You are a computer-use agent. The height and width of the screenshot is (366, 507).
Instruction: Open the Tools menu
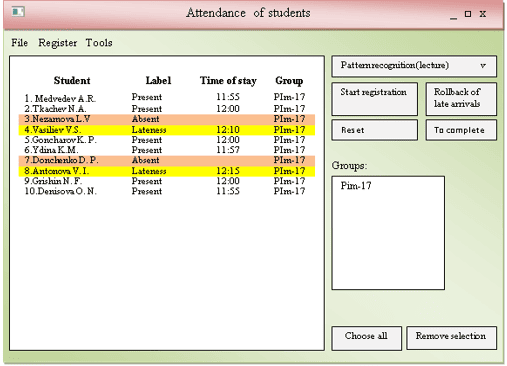click(99, 43)
